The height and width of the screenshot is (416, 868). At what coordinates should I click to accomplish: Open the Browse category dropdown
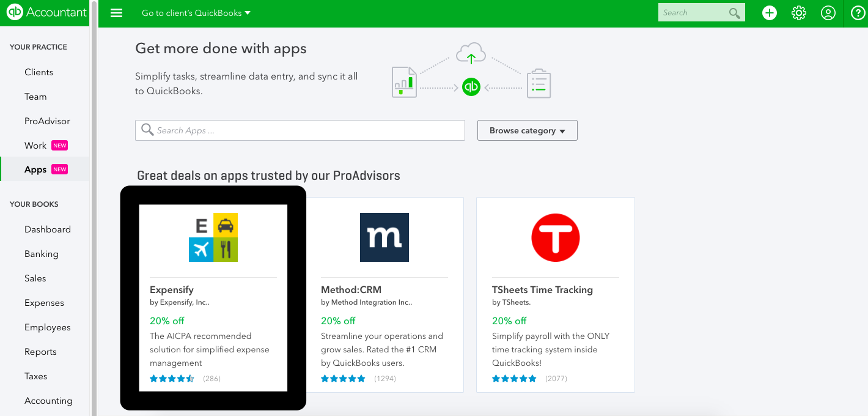[x=528, y=130]
